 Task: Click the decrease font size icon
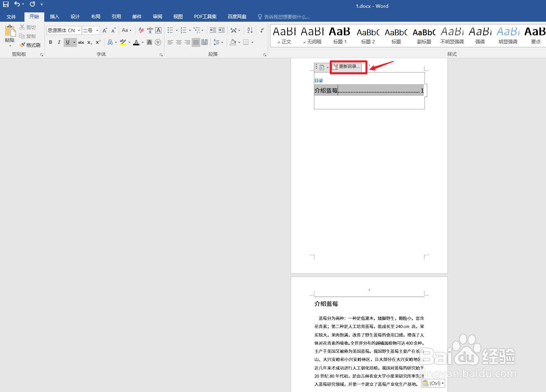[x=113, y=30]
